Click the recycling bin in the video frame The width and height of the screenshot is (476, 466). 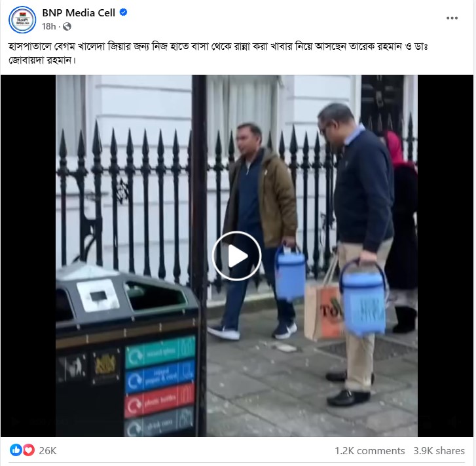pos(127,349)
